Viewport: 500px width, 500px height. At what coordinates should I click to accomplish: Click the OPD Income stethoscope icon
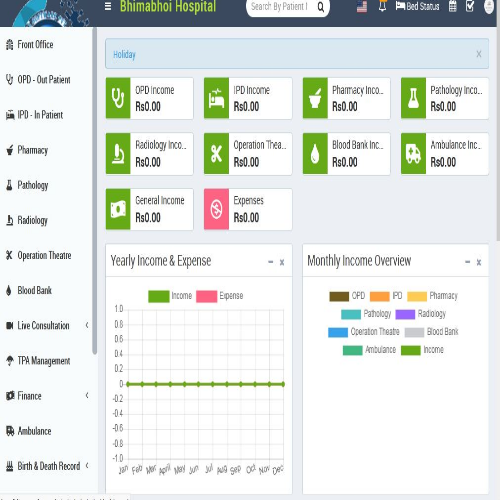(118, 98)
